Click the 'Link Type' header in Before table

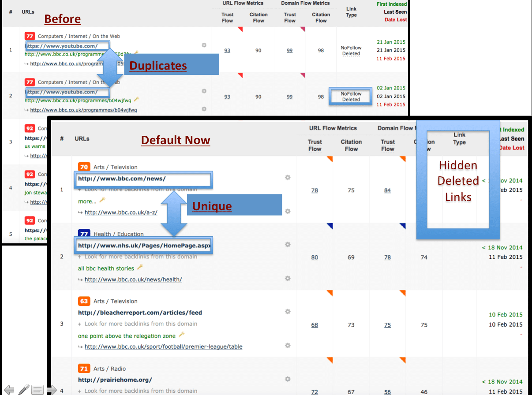tap(352, 12)
